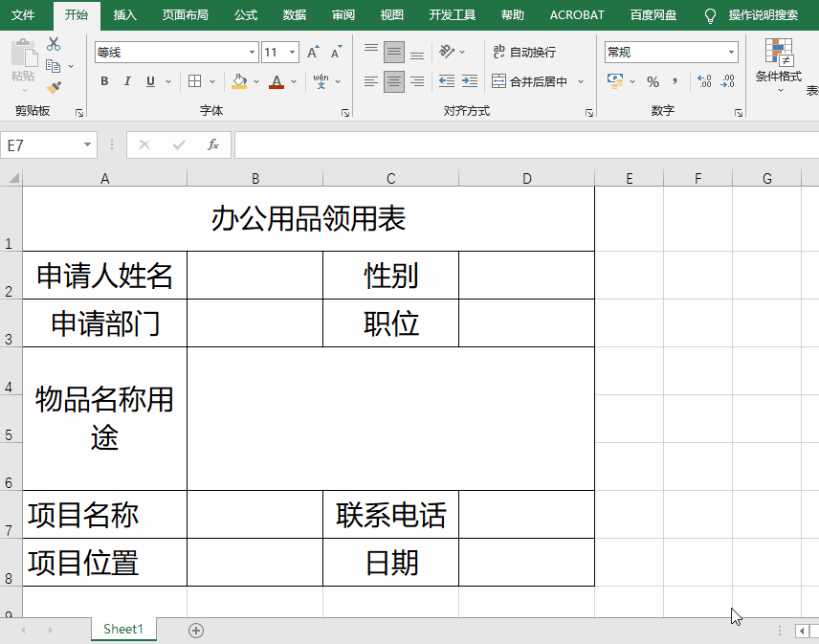Screen dimensions: 819x644
Task: Increase font size with large A icon
Action: point(313,52)
